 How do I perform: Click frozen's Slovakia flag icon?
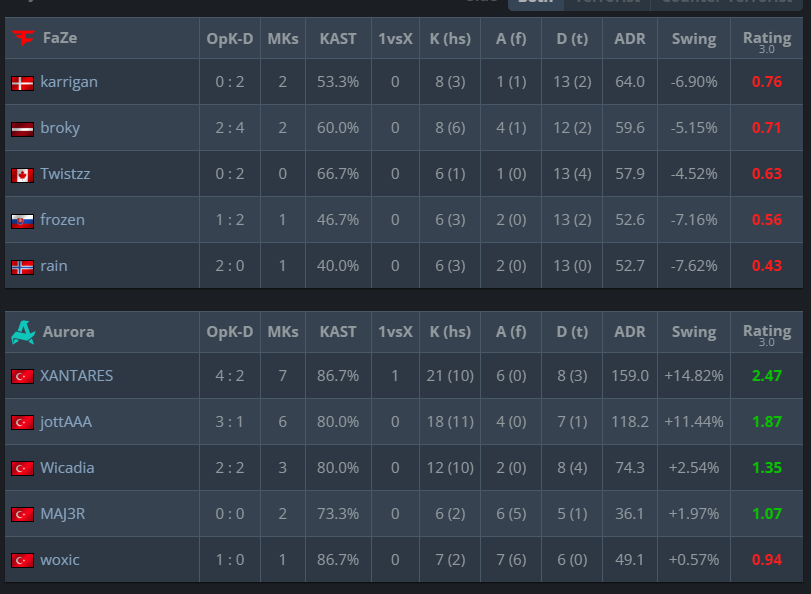pos(22,221)
